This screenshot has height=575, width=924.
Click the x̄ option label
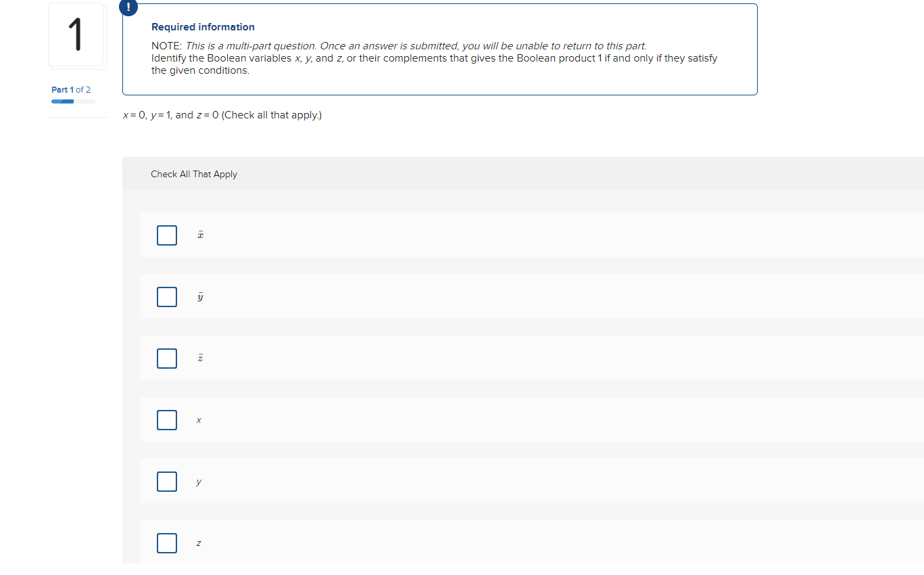(199, 235)
